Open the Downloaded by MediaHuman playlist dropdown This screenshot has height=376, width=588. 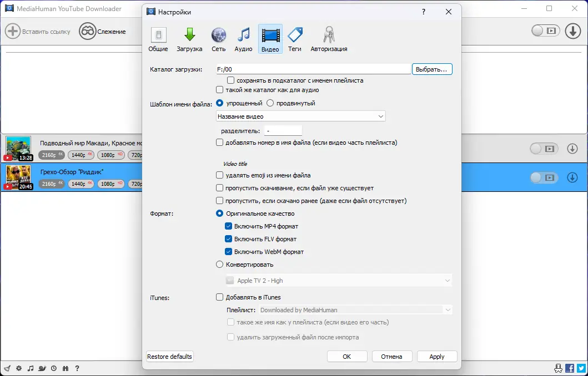(x=355, y=309)
